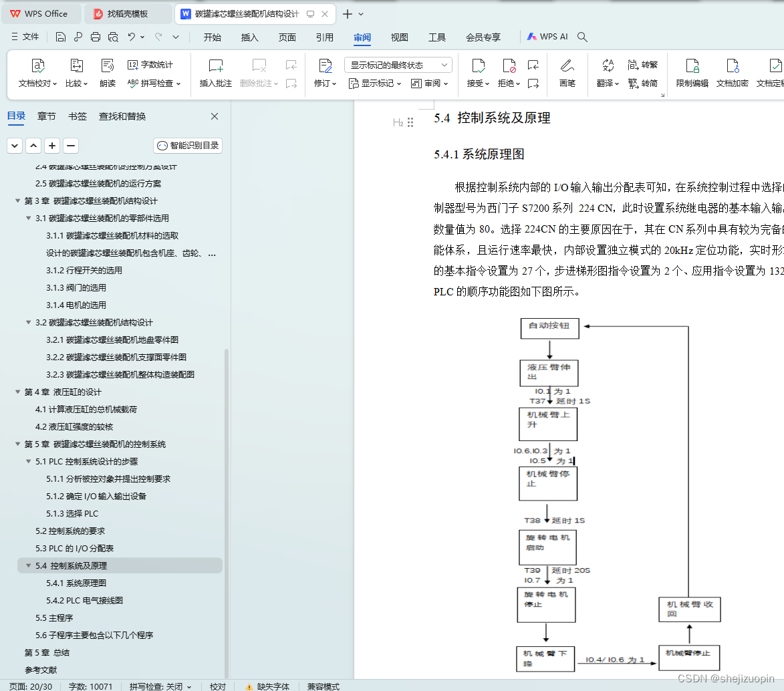Click 页面: 20/30 page indicator
Screen dimensions: 784x691
coord(31,686)
